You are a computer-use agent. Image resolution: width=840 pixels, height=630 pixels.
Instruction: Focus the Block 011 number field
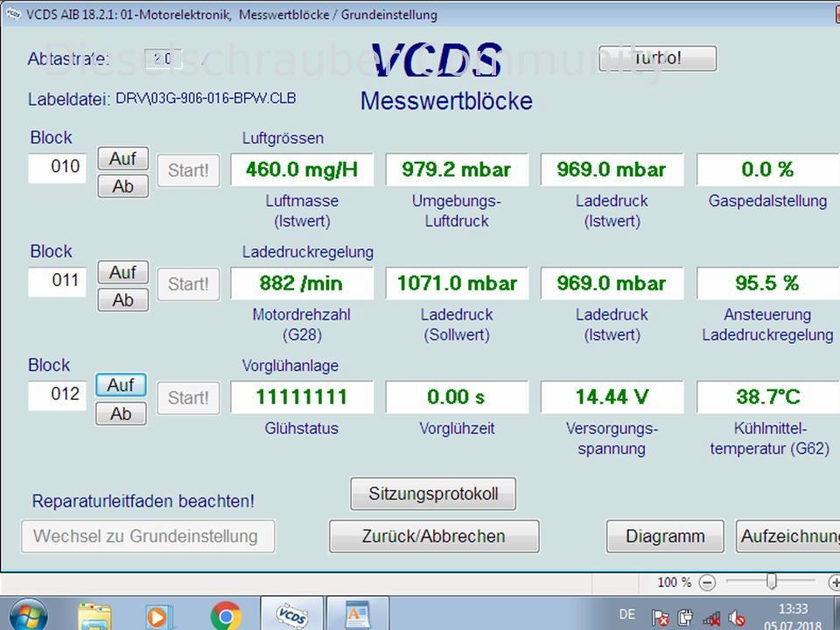58,283
